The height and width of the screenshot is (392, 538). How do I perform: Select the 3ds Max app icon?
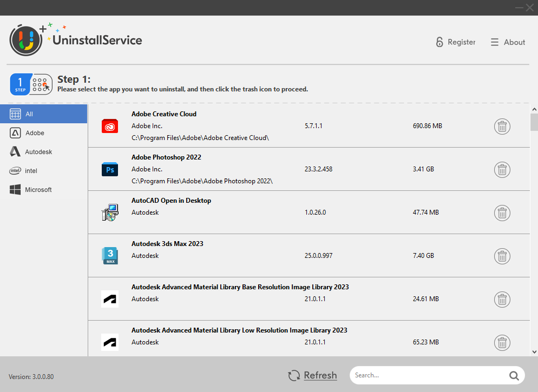pos(110,256)
